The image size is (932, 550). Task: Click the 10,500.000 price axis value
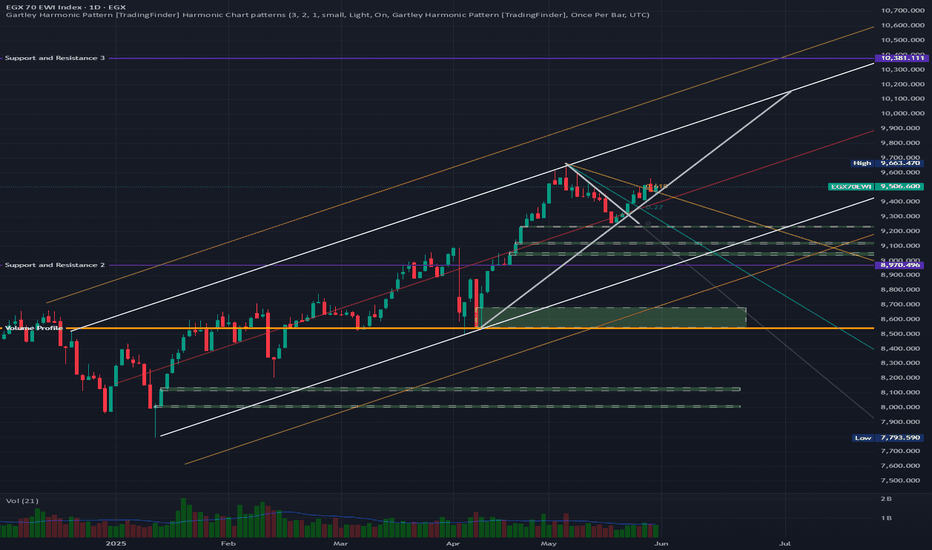tap(902, 40)
